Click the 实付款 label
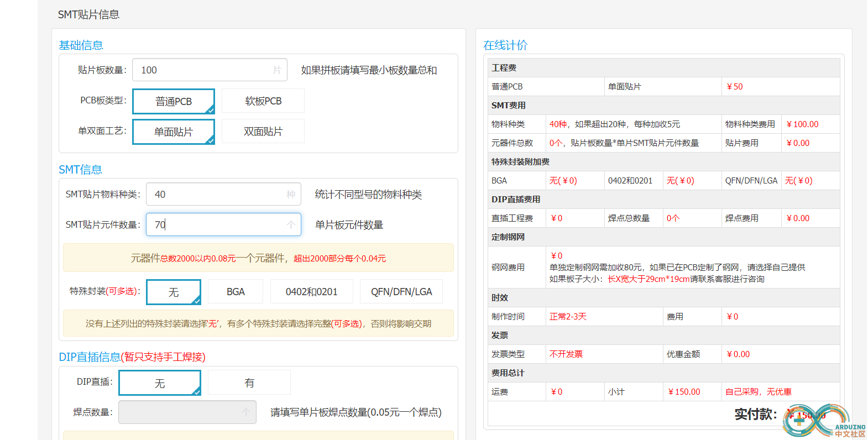Viewport: 868px width, 440px height. (756, 414)
